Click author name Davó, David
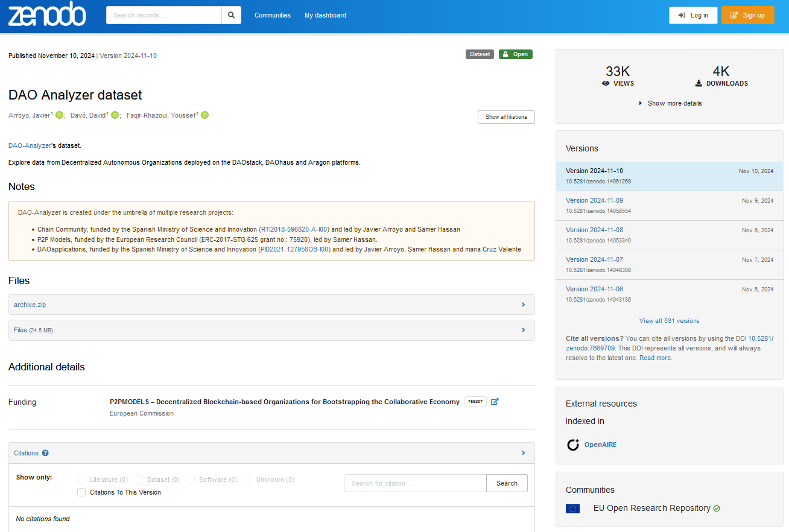 [88, 115]
